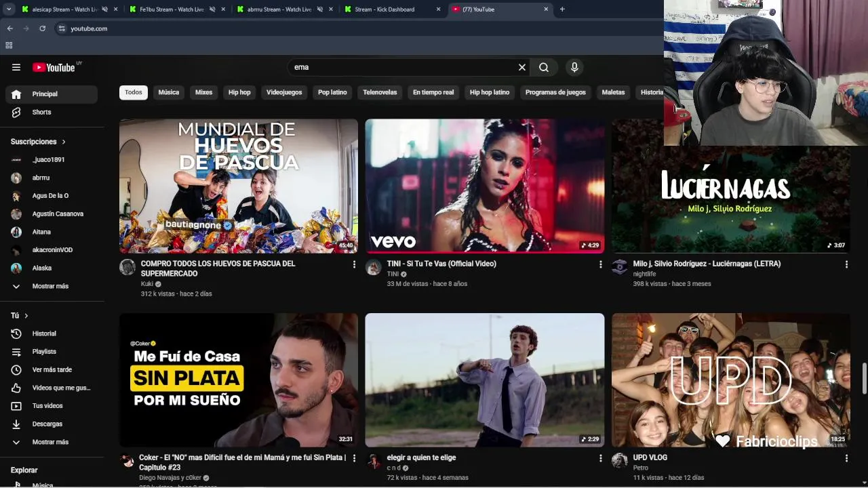Start voice search with the microphone icon
This screenshot has height=488, width=868.
[x=574, y=67]
